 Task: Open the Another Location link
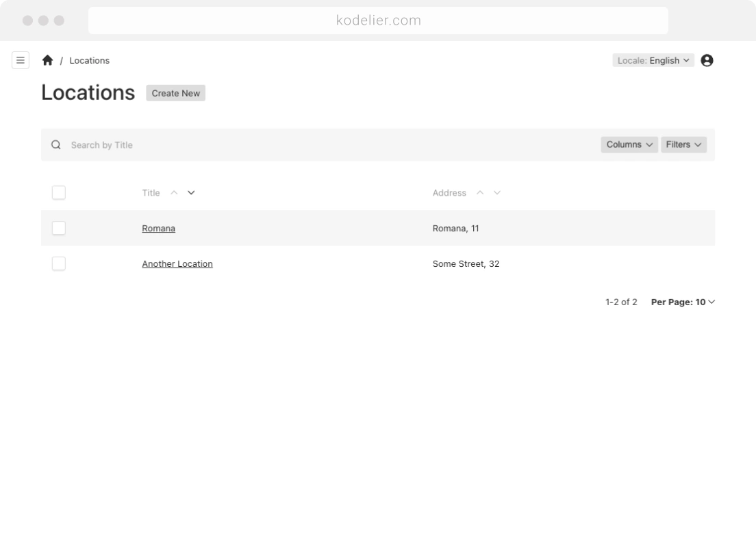(177, 264)
